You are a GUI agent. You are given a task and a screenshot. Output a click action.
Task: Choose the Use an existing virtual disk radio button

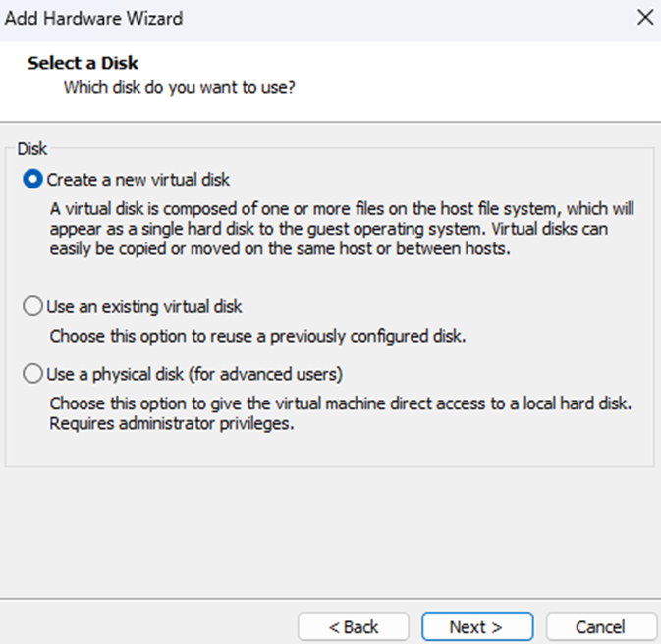(x=33, y=307)
